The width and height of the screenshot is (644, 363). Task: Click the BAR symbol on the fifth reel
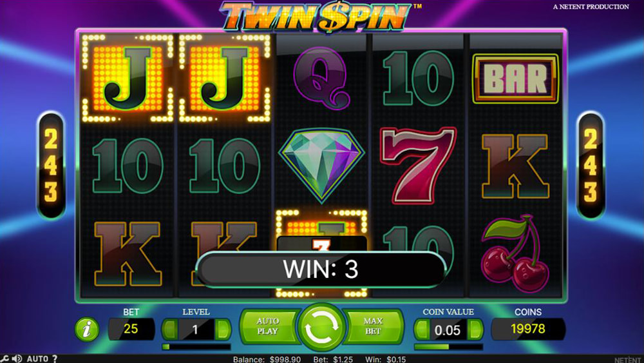pos(515,79)
